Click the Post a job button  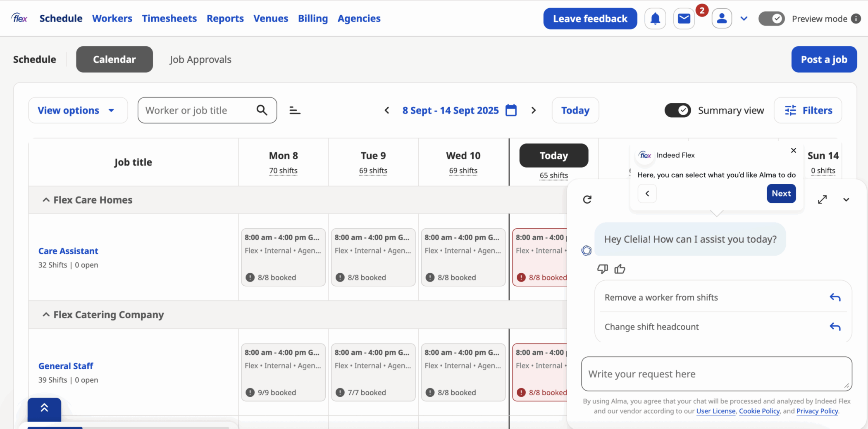point(824,59)
